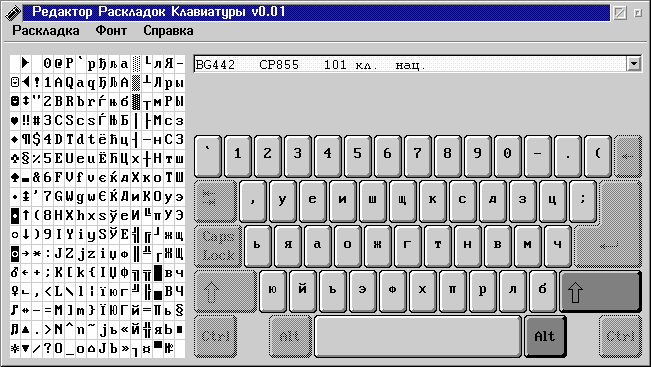The height and width of the screenshot is (367, 651).
Task: Open the Раскладка menu
Action: point(46,30)
